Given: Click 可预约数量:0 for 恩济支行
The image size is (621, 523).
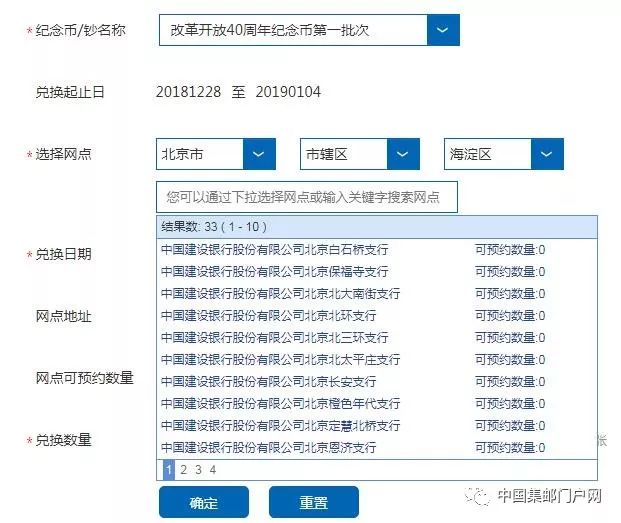Looking at the screenshot, I should [x=510, y=448].
